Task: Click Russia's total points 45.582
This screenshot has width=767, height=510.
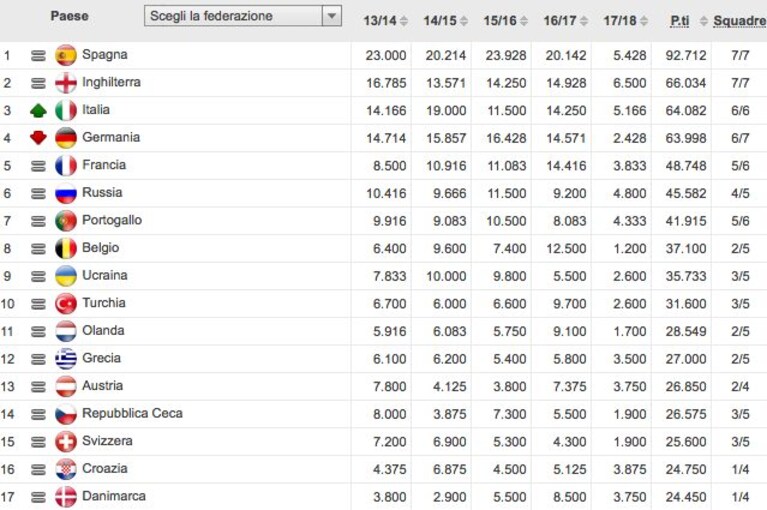Action: click(x=686, y=194)
